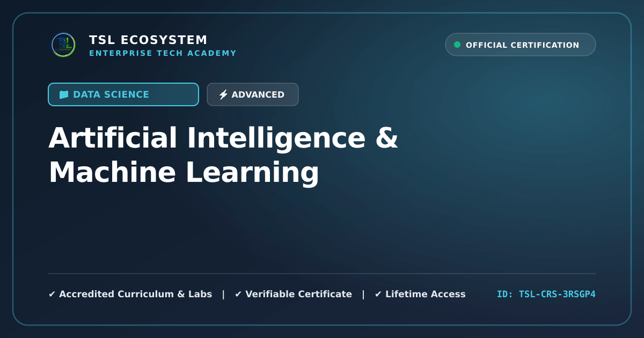Select the DATA SCIENCE category badge
This screenshot has height=338, width=644.
tap(123, 94)
